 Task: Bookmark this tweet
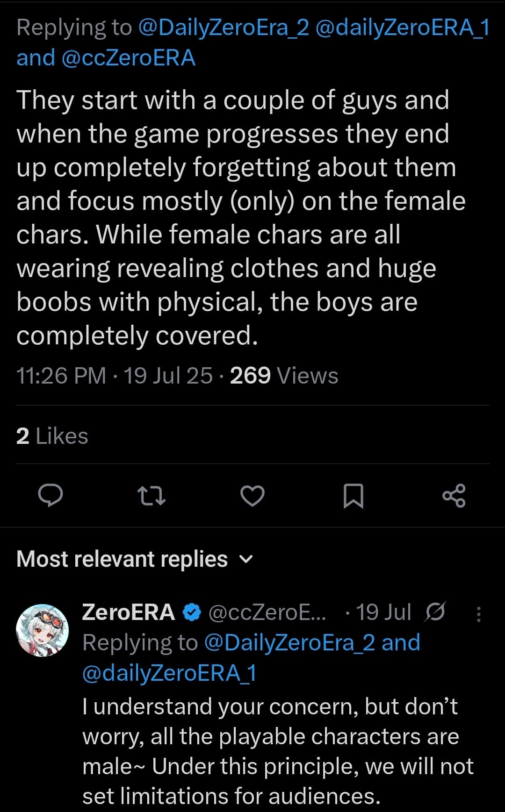click(x=353, y=496)
